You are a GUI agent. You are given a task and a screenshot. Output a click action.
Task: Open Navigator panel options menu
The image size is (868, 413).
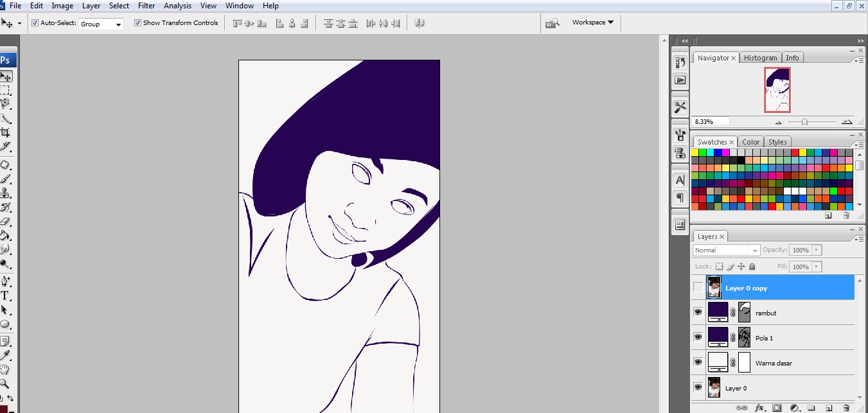(x=860, y=60)
